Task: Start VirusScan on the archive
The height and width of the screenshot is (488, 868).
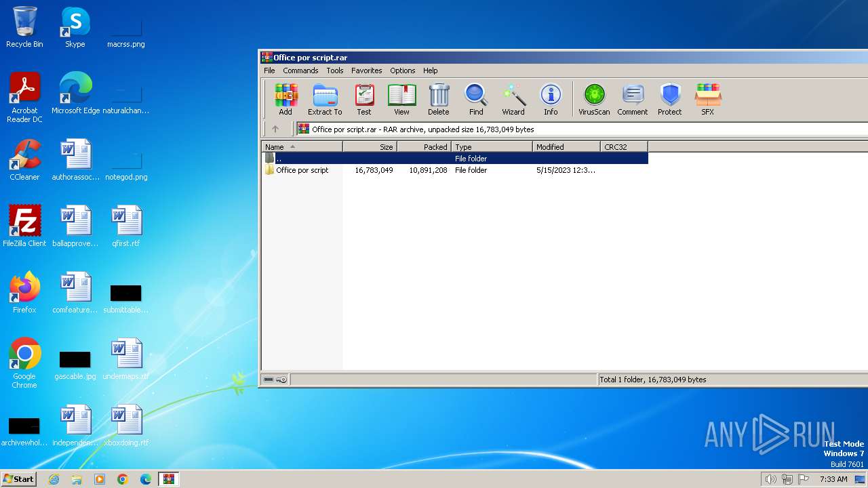Action: coord(594,100)
